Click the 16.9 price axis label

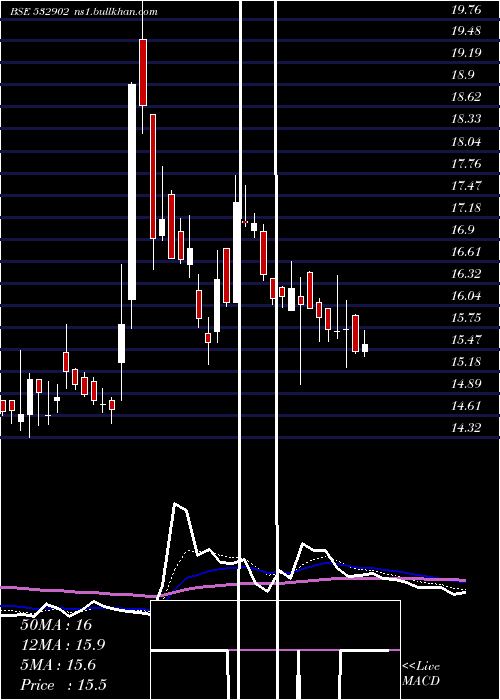tap(463, 230)
